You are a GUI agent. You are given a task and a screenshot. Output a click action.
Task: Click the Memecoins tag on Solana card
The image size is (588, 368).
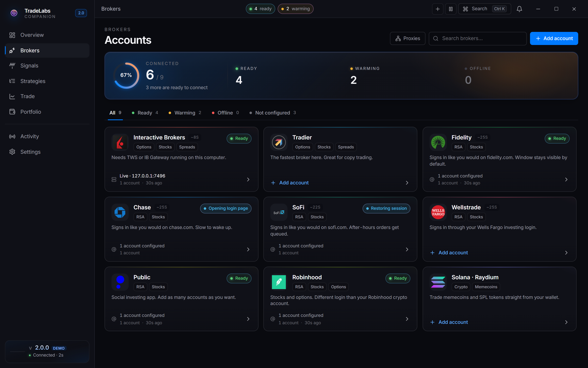tap(486, 287)
